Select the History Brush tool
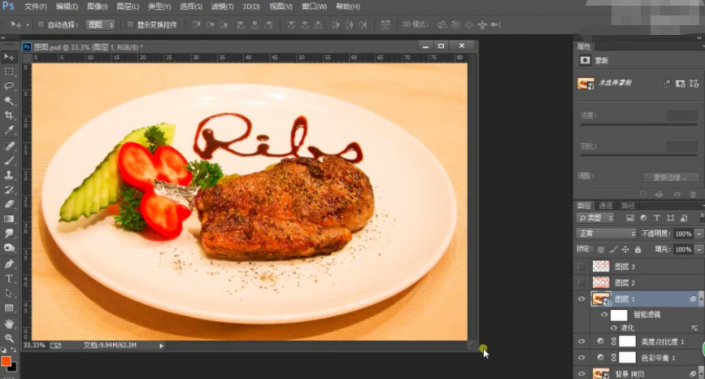Image resolution: width=705 pixels, height=379 pixels. pos(9,190)
